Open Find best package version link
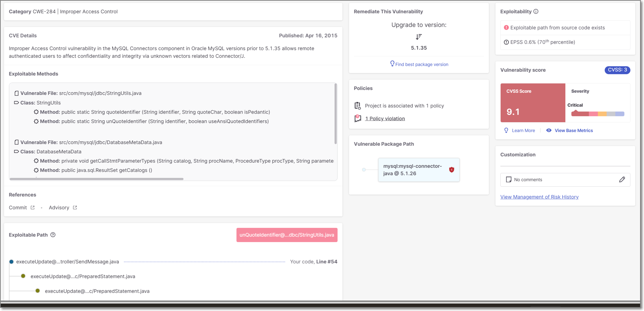The height and width of the screenshot is (311, 644). 421,64
